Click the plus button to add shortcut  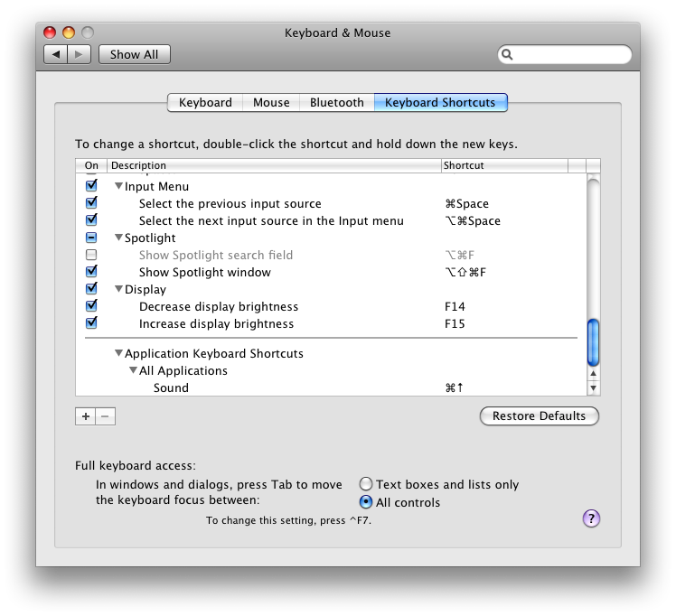point(86,416)
